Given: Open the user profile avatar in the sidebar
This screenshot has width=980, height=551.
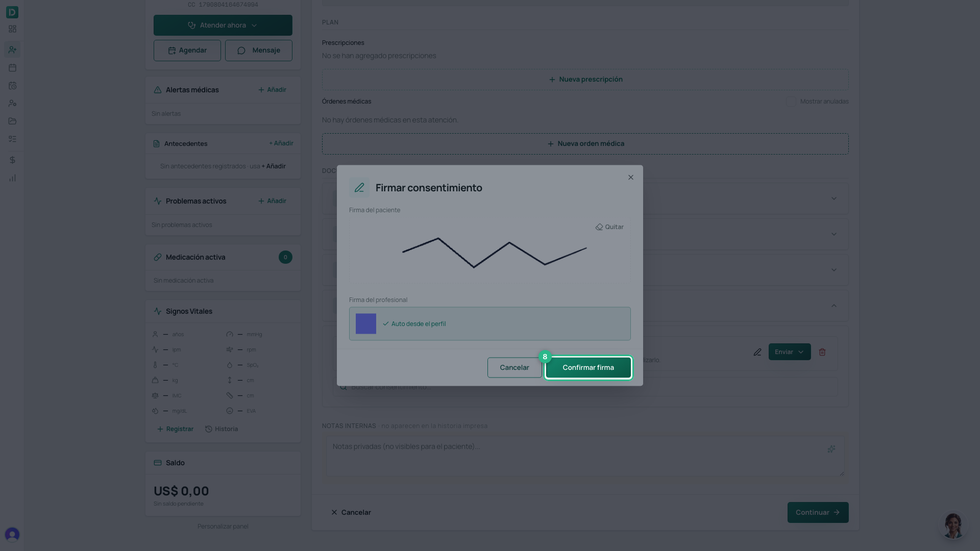Looking at the screenshot, I should pyautogui.click(x=12, y=534).
